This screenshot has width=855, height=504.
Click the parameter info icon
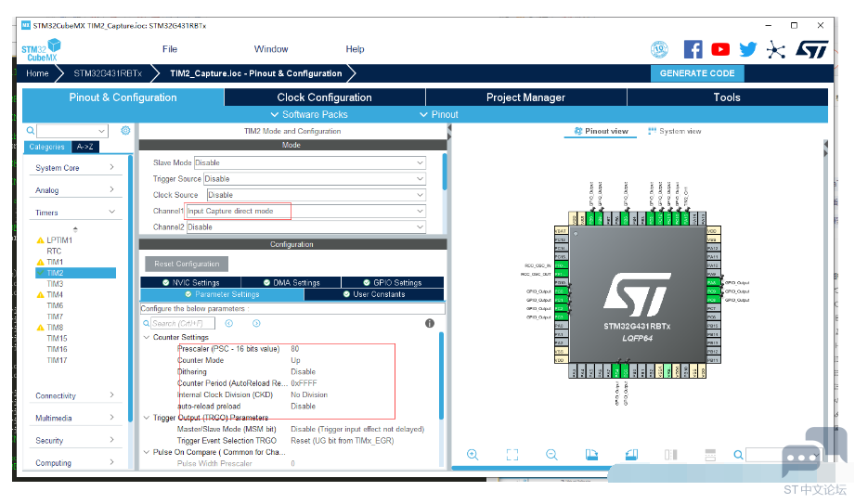[x=430, y=323]
